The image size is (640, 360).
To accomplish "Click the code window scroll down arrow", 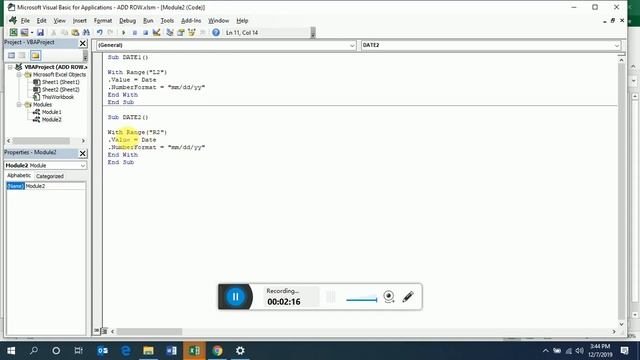I will 621,324.
